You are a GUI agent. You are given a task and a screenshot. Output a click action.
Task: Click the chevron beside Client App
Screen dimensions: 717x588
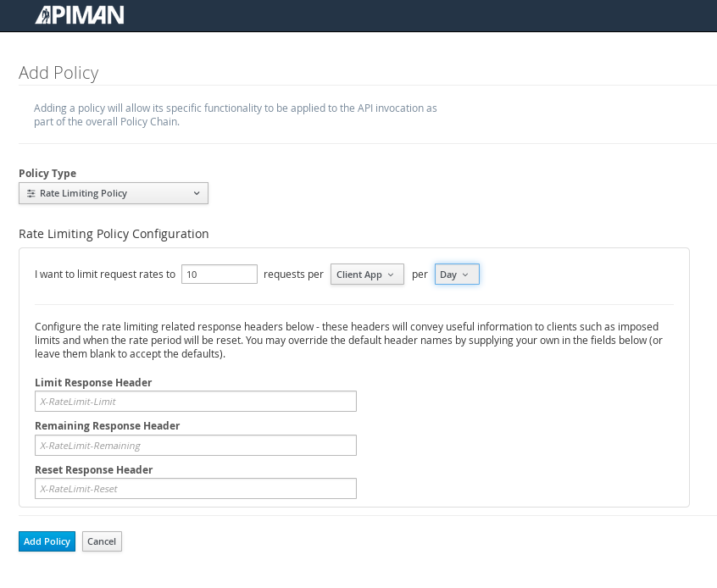tap(391, 275)
